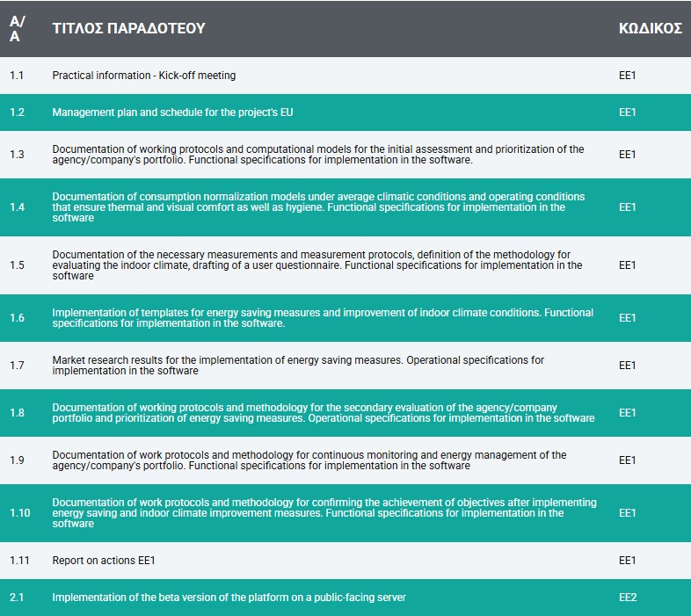Select the consumption normalization models deliverable text

tap(318, 207)
